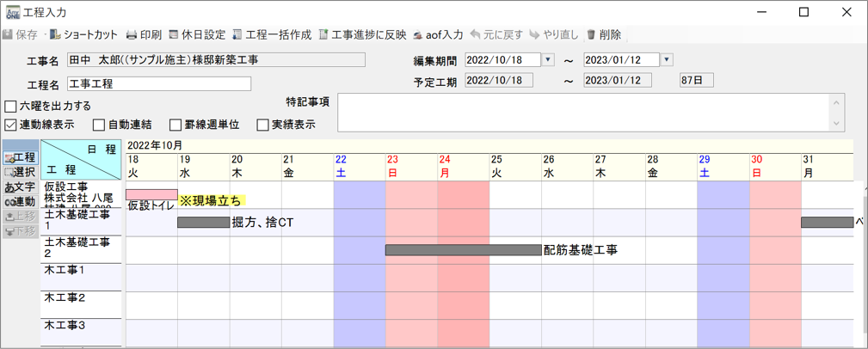868x349 pixels.
Task: Select the 仮設工事 process row header
Action: tap(81, 194)
